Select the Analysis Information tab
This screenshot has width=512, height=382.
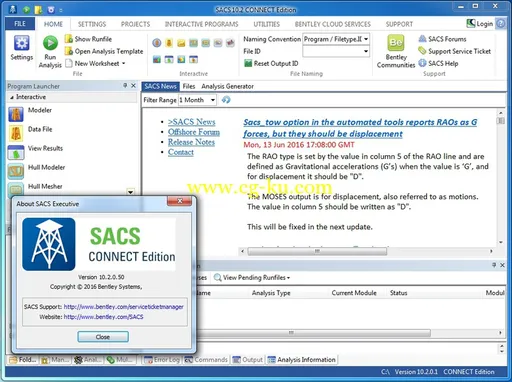point(302,360)
